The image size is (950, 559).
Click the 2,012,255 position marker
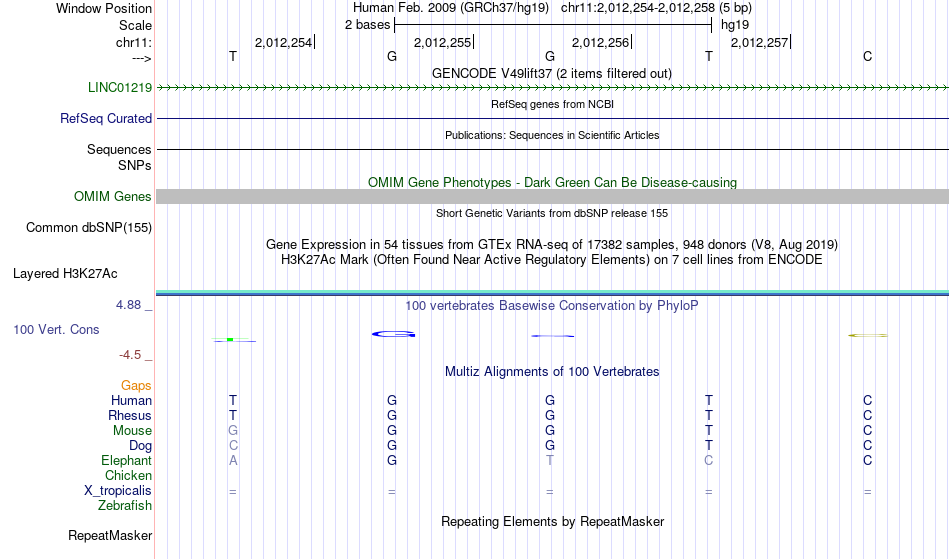pos(443,42)
